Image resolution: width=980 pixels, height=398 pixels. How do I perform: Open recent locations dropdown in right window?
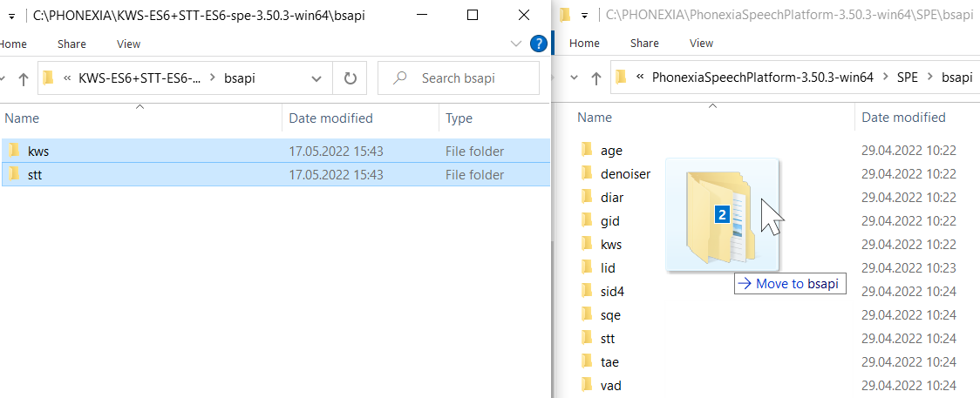(x=574, y=78)
